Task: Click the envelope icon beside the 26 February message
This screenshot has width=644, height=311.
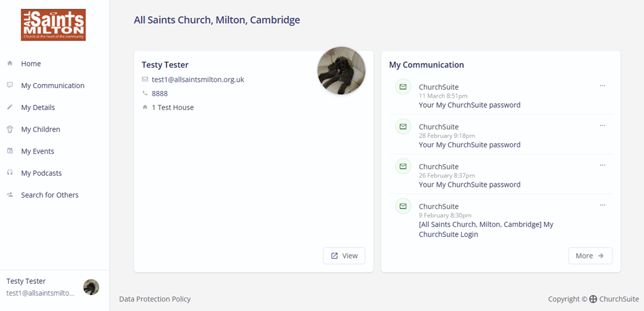Action: [403, 167]
